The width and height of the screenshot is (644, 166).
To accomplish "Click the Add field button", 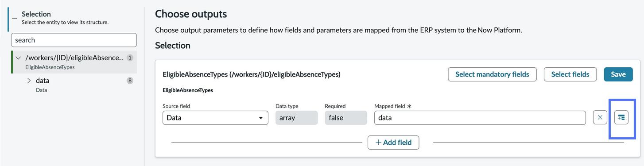I will tap(393, 143).
